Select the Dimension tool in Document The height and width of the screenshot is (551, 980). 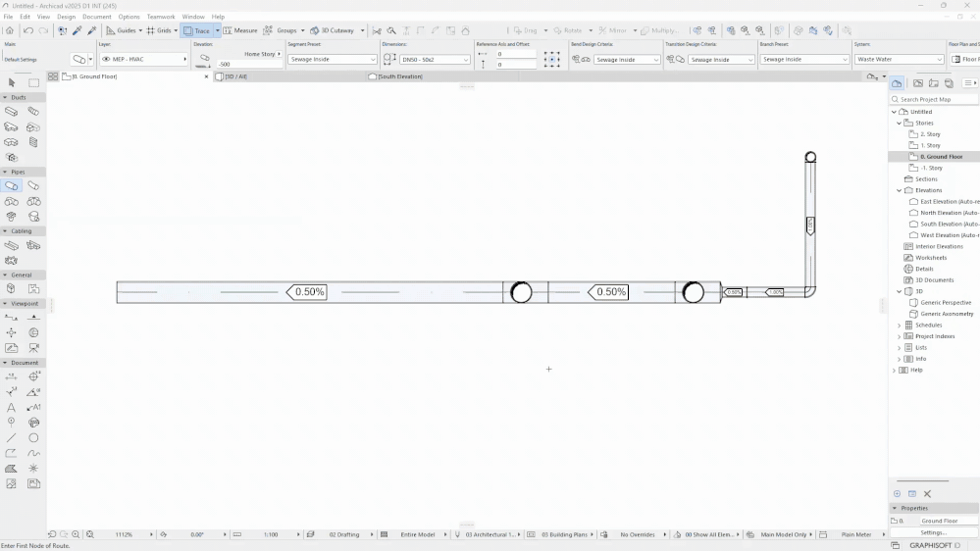11,376
